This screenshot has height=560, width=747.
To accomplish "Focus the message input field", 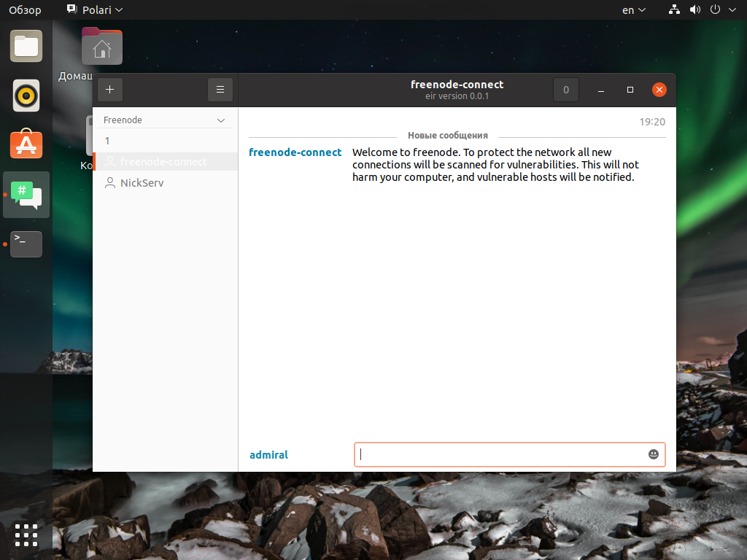I will (x=500, y=454).
